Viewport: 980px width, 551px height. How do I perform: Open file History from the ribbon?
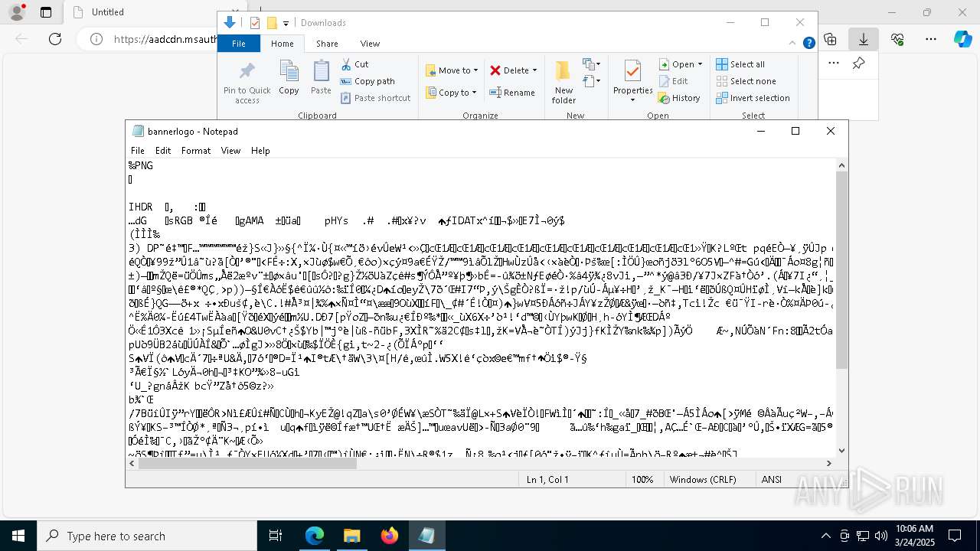tap(678, 98)
